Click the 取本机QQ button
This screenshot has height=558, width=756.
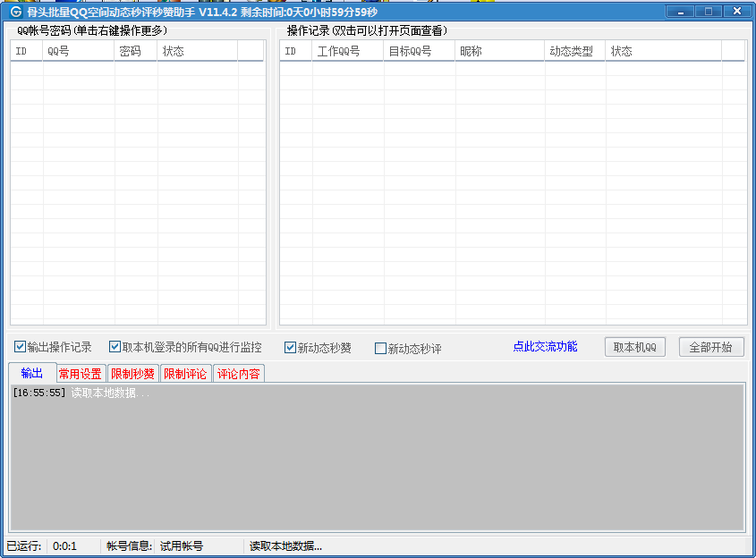pos(635,347)
